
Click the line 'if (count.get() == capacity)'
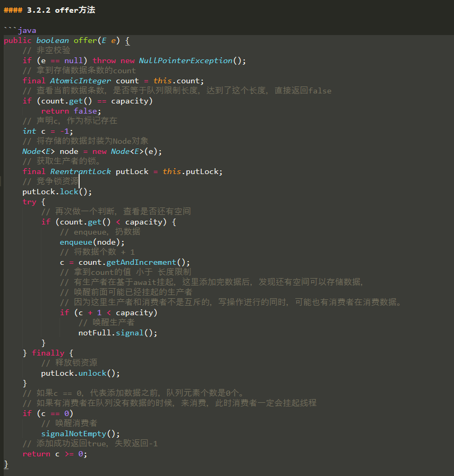(x=88, y=101)
